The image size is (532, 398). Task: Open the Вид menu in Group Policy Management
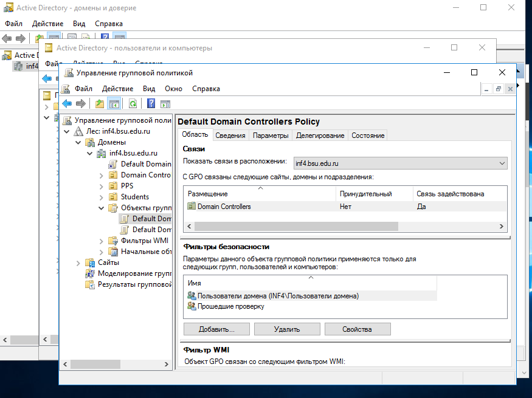tap(149, 89)
